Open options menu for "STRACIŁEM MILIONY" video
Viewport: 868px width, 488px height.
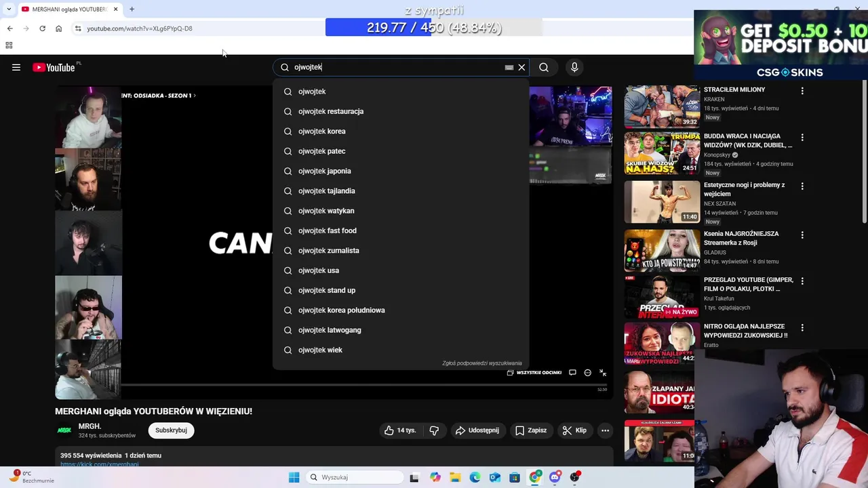[x=802, y=91]
